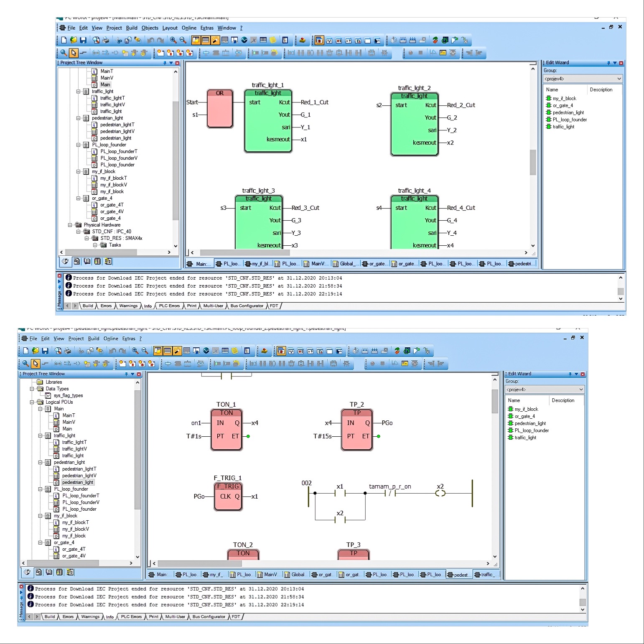Image resolution: width=644 pixels, height=644 pixels.
Task: Click Save icon in the upper window toolbar
Action: [83, 40]
